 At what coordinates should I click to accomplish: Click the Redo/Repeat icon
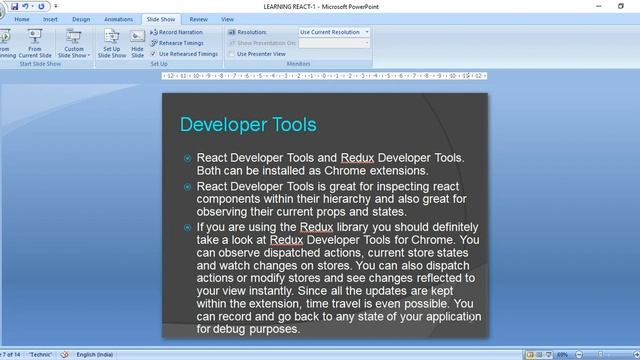tap(41, 7)
